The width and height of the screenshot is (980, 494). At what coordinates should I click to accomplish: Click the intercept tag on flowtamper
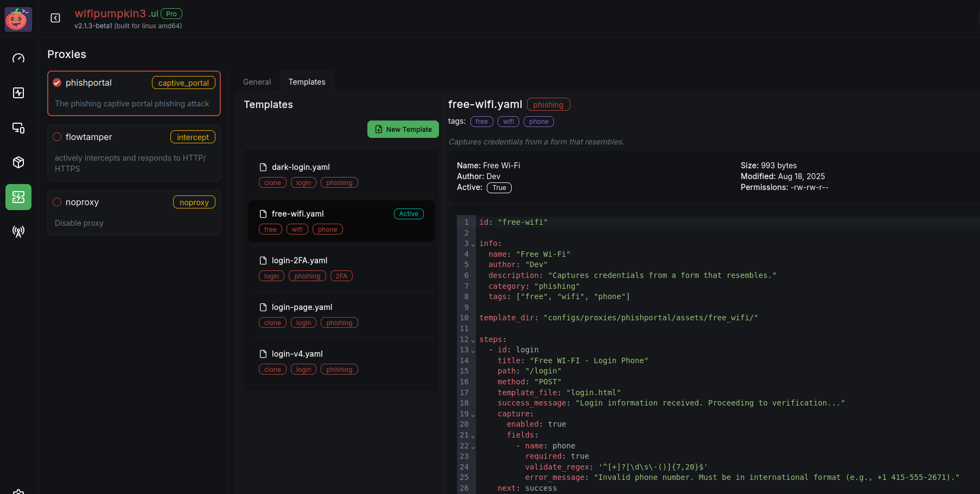[x=193, y=137]
